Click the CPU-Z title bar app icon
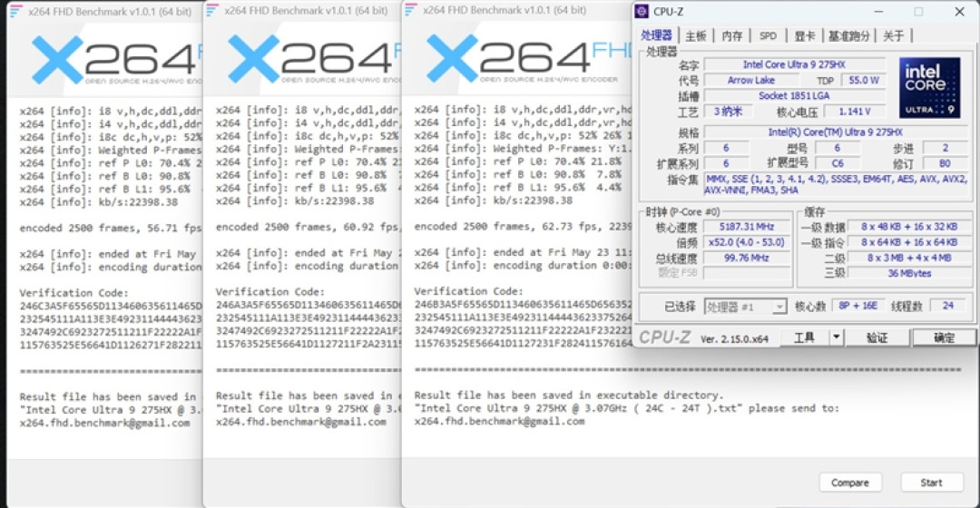Screen dimensions: 980x508 [642, 11]
